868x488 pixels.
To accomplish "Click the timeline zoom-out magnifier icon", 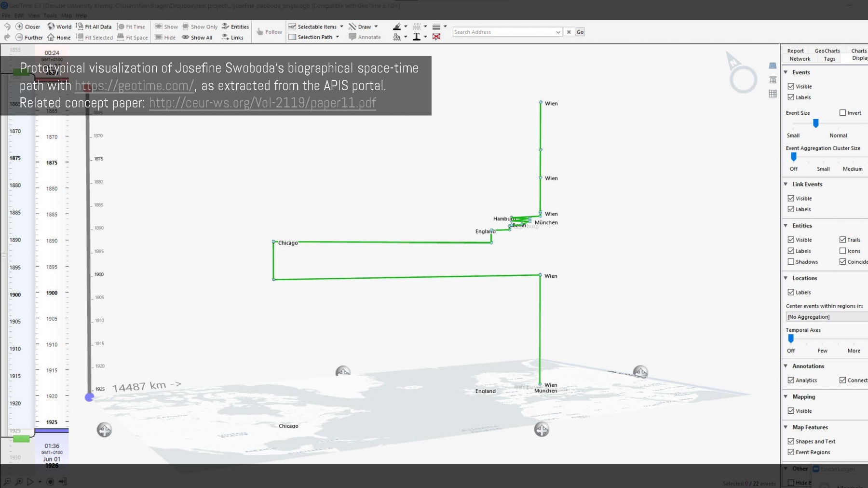I will point(7,481).
